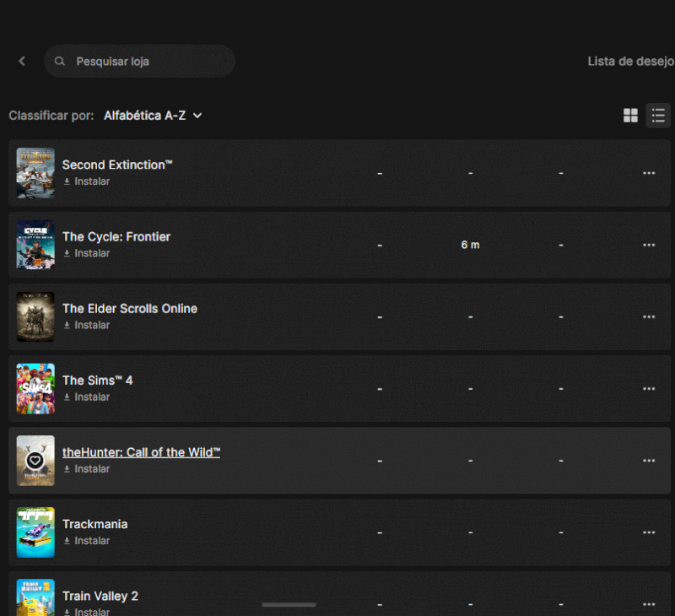Open The Sims 4 cover thumbnail

point(35,389)
